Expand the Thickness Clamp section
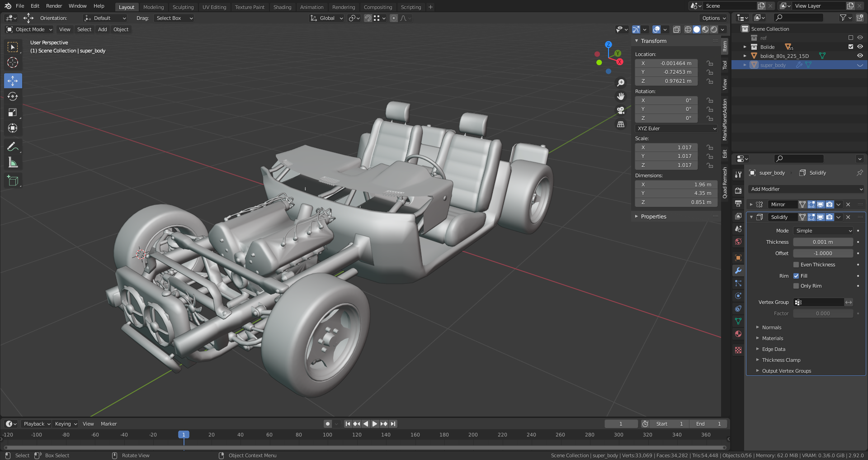 [781, 360]
